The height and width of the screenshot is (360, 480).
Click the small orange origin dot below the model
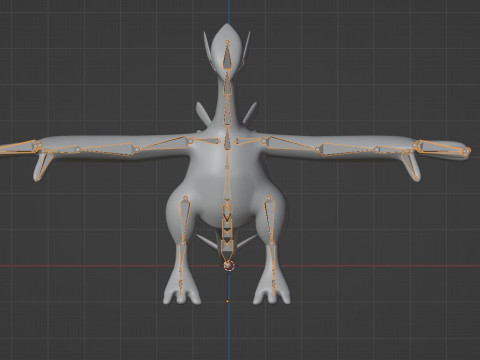[x=227, y=301]
